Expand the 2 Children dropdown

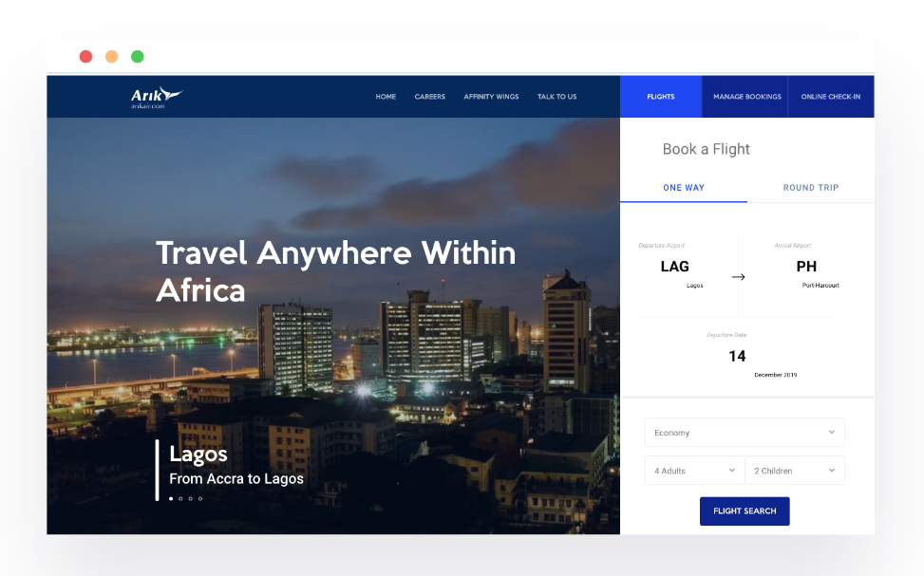click(x=795, y=471)
